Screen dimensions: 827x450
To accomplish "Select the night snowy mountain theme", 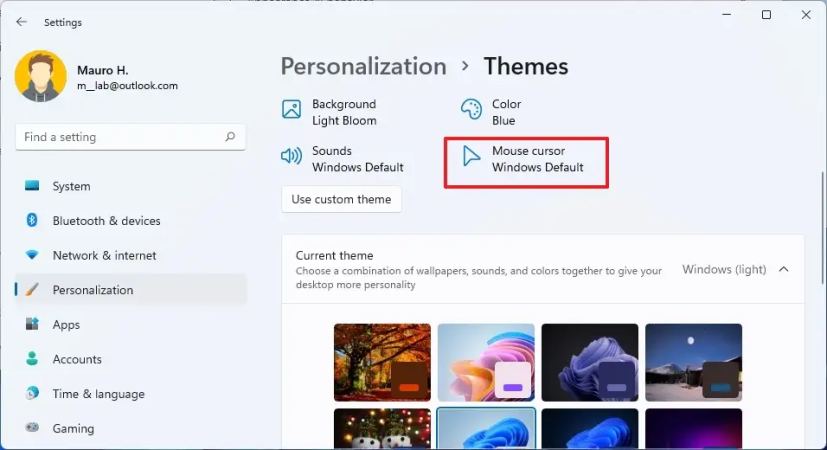I will (694, 362).
